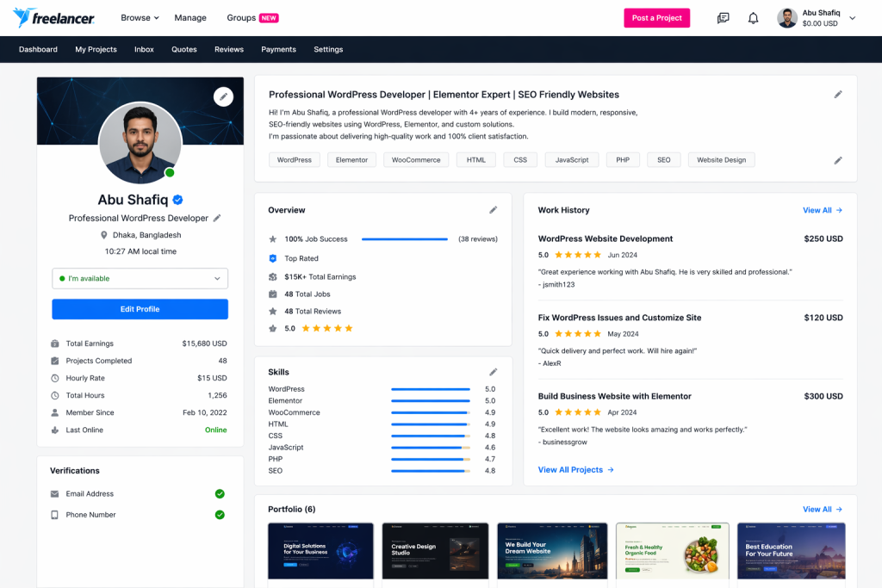Open the Quotes tab

coord(184,49)
